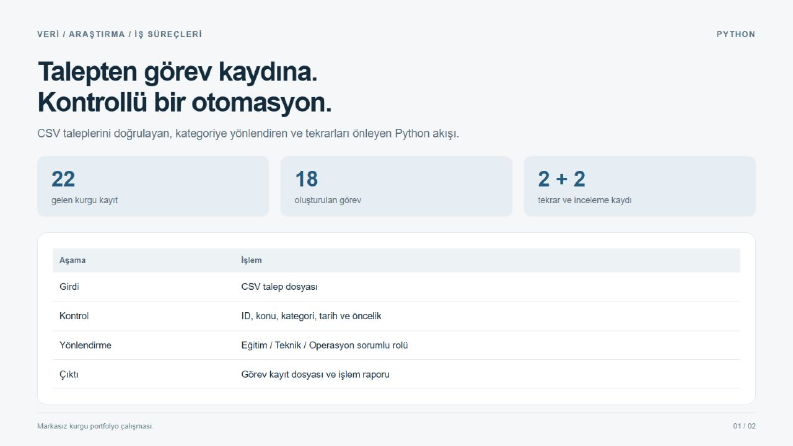Select the heading line 'Kontrollü bir otomasyon.'
The width and height of the screenshot is (793, 446).
(185, 102)
